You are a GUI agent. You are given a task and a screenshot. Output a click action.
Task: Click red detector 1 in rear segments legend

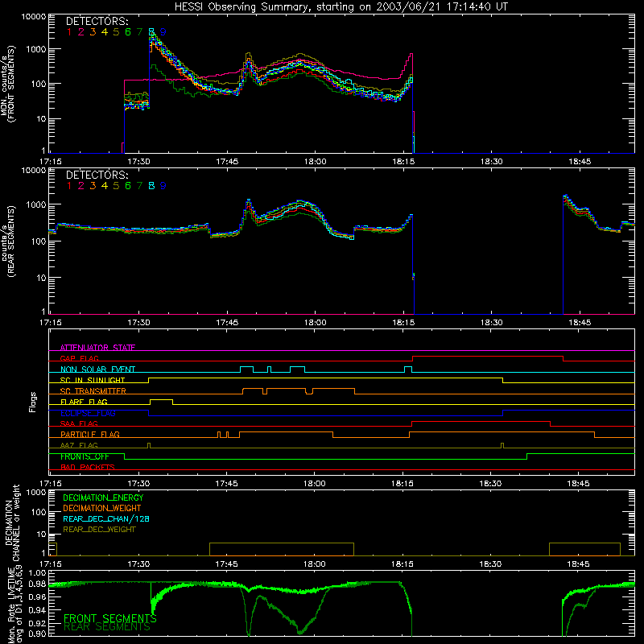[69, 186]
